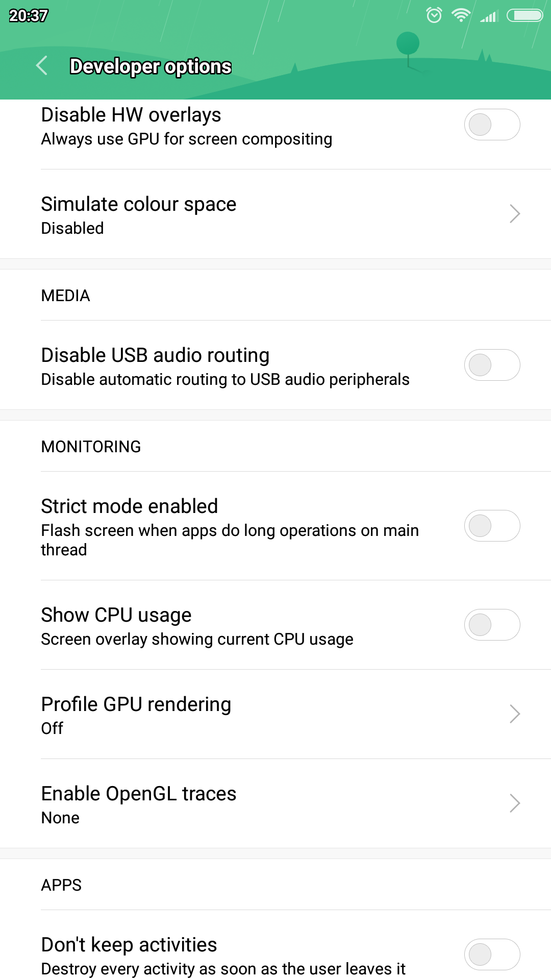Tap the MEDIA section header

pyautogui.click(x=65, y=296)
